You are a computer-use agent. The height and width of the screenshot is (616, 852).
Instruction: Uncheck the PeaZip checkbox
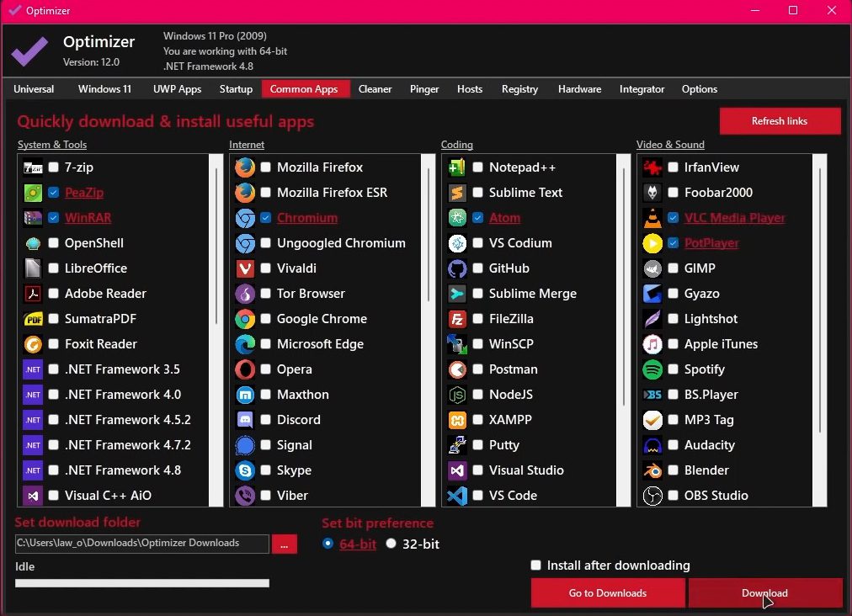(53, 193)
